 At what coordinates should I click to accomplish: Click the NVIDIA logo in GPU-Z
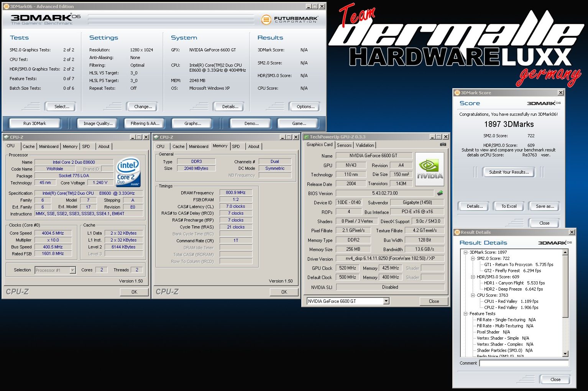coord(430,169)
